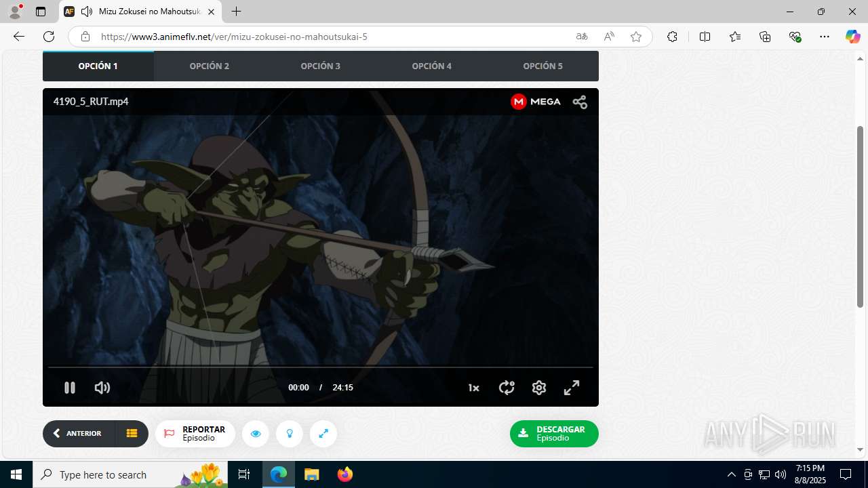Viewport: 868px width, 488px height.
Task: Open Edge settings and more menu
Action: tap(825, 37)
